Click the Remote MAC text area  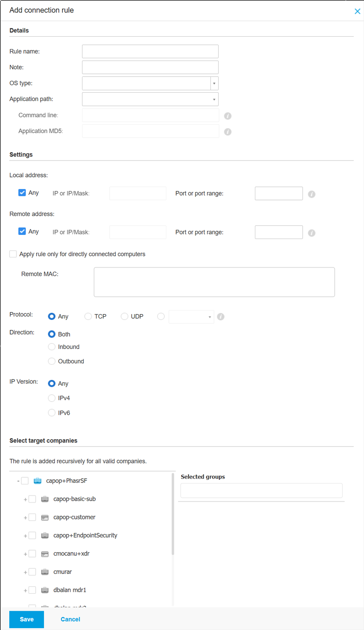tap(214, 282)
